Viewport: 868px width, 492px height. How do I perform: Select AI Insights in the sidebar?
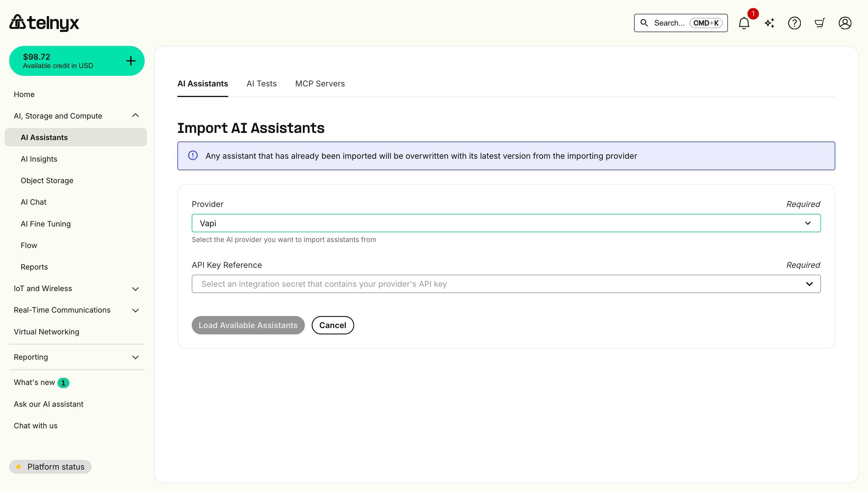click(x=39, y=159)
